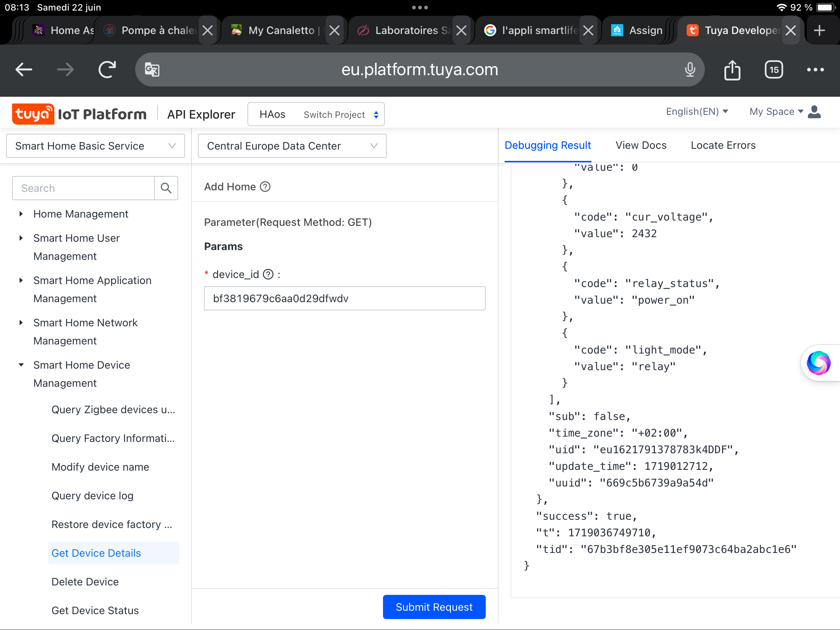The width and height of the screenshot is (840, 630).
Task: Open the tab switcher showing 15 tabs
Action: point(774,69)
